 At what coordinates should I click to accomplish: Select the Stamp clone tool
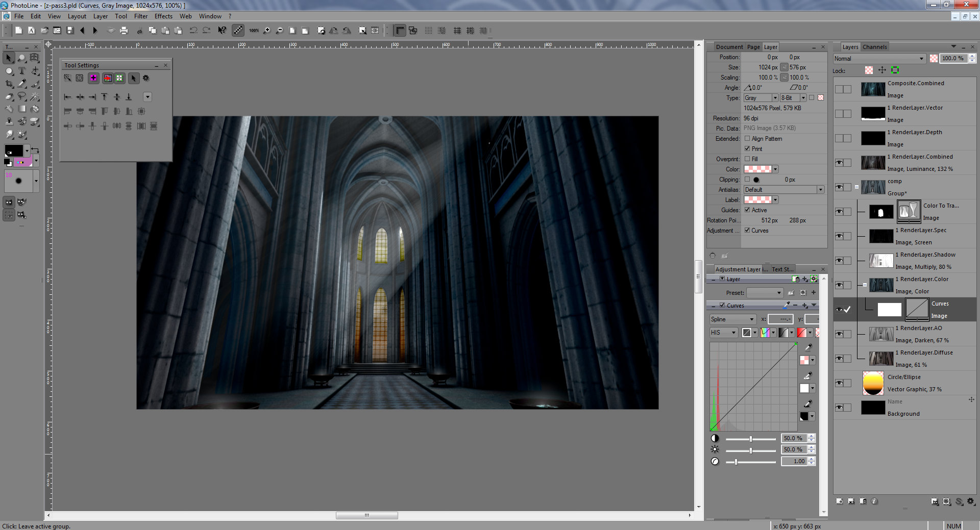pos(9,121)
